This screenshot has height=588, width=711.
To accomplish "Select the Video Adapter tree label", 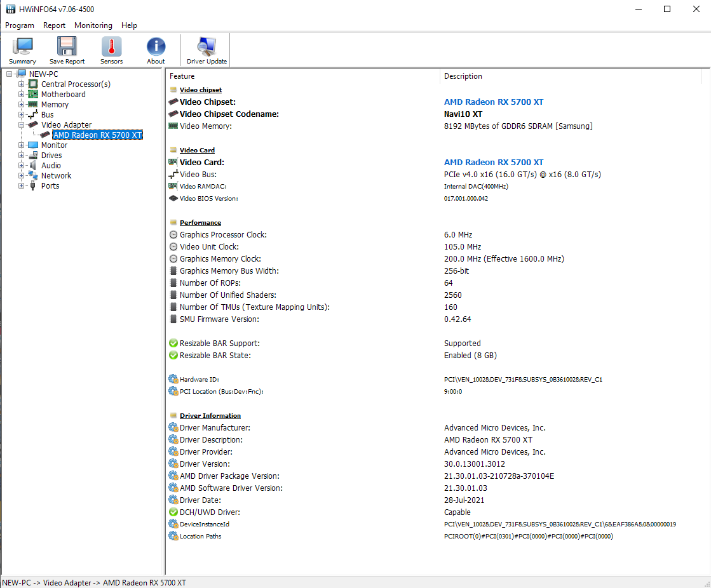I will coord(66,124).
